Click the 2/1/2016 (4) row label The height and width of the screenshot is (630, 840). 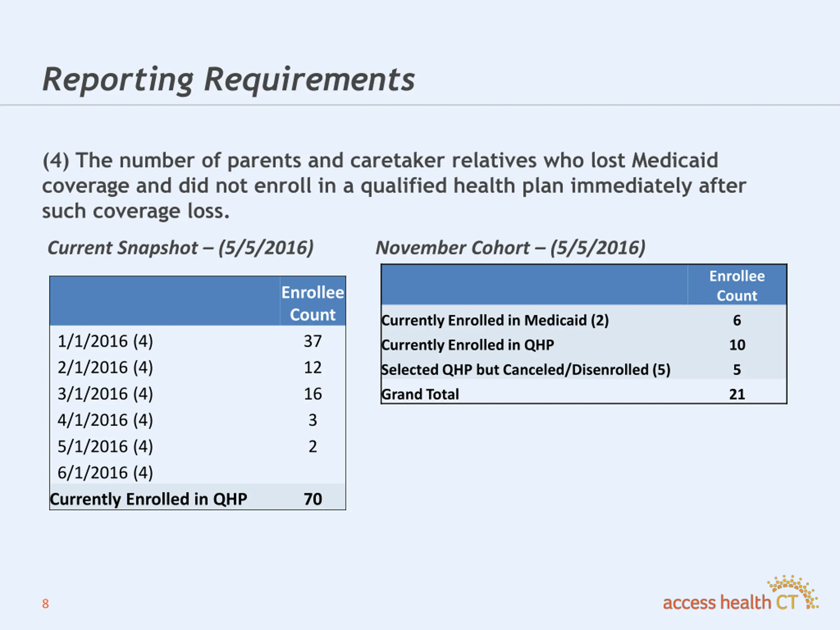click(105, 367)
